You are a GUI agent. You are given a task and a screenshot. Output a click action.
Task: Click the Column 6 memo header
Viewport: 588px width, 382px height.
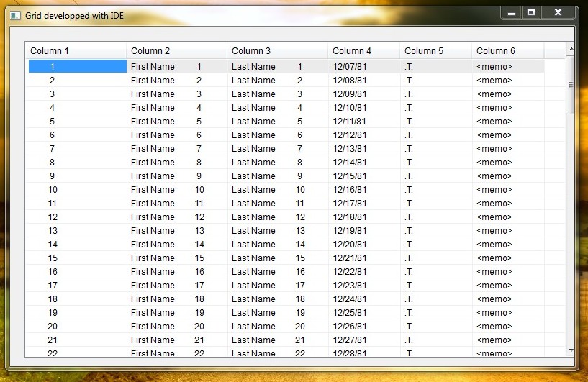tap(507, 51)
